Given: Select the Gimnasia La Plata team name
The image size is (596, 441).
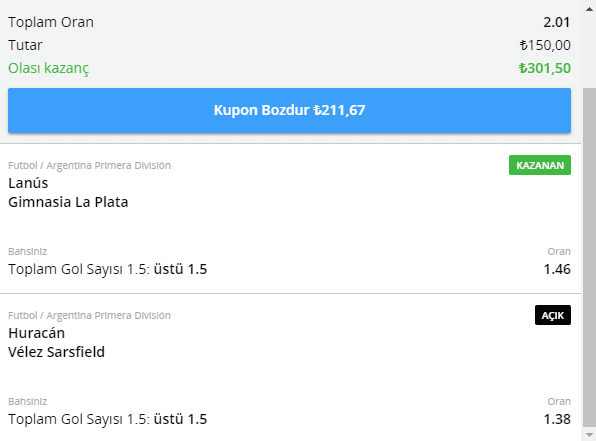Looking at the screenshot, I should click(x=68, y=202).
